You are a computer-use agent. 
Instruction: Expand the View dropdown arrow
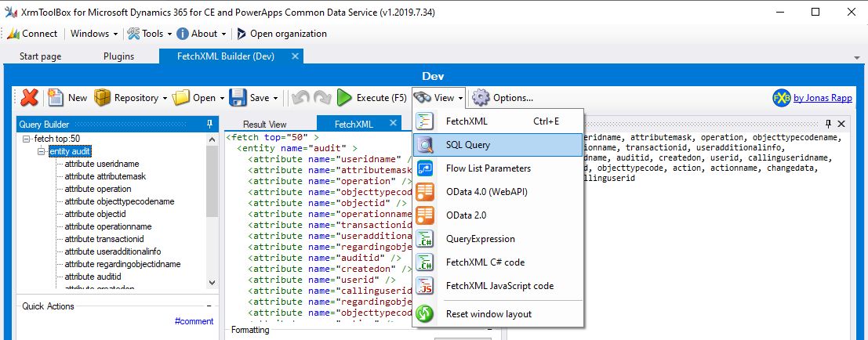(x=460, y=99)
